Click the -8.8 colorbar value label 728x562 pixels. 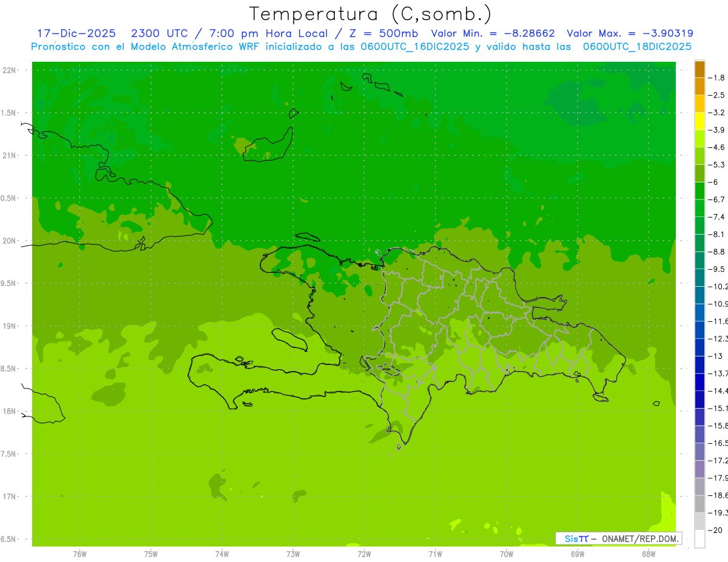point(716,252)
